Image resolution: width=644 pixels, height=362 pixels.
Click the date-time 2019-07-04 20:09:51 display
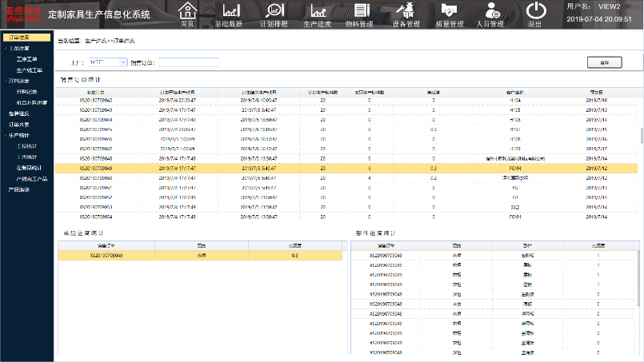[x=599, y=19]
